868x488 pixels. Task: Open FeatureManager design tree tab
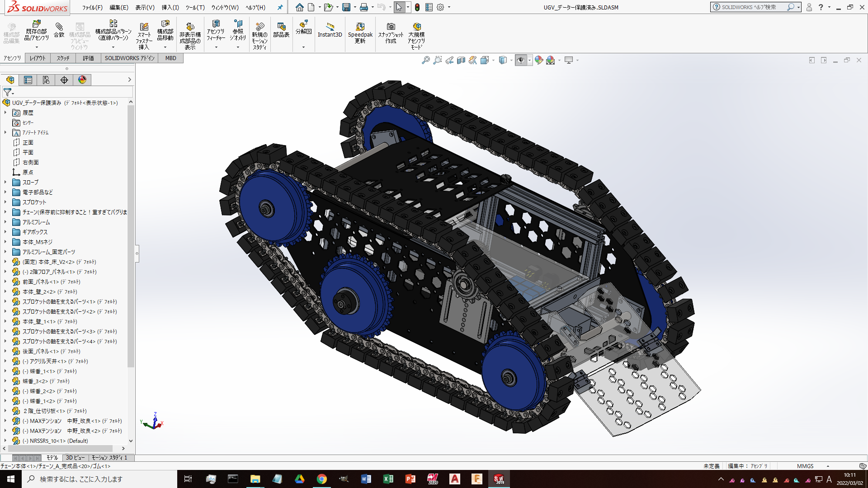[10, 80]
